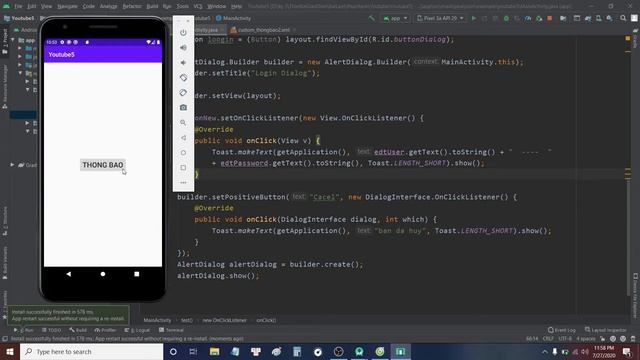Click new OnClickListener breadcrumb
Image resolution: width=640 pixels, height=360 pixels.
point(224,320)
